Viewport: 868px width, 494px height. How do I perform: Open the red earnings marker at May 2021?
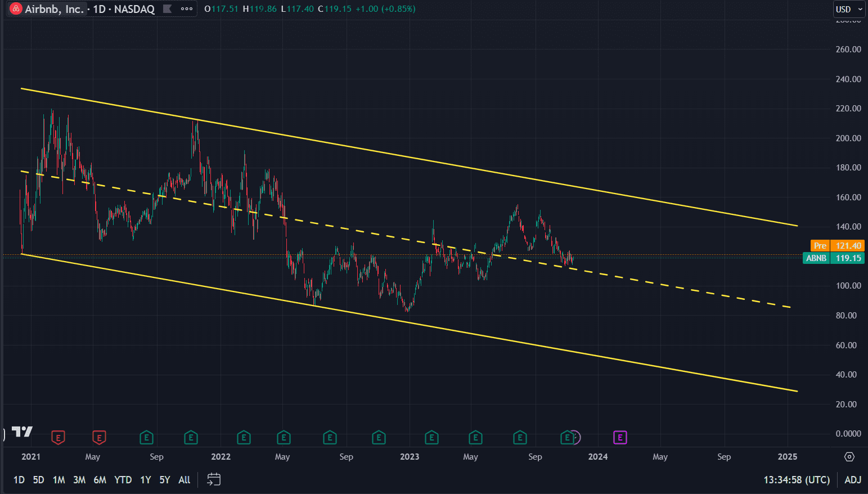pyautogui.click(x=99, y=437)
